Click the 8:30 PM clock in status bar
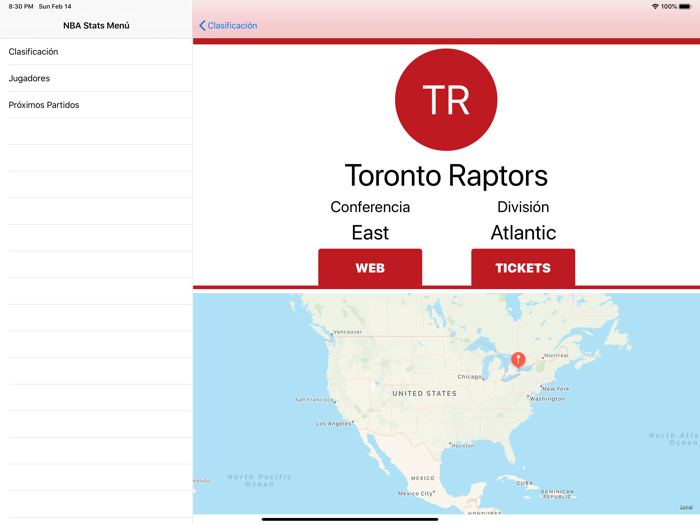Screen dimensions: 700x525 tap(21, 6)
